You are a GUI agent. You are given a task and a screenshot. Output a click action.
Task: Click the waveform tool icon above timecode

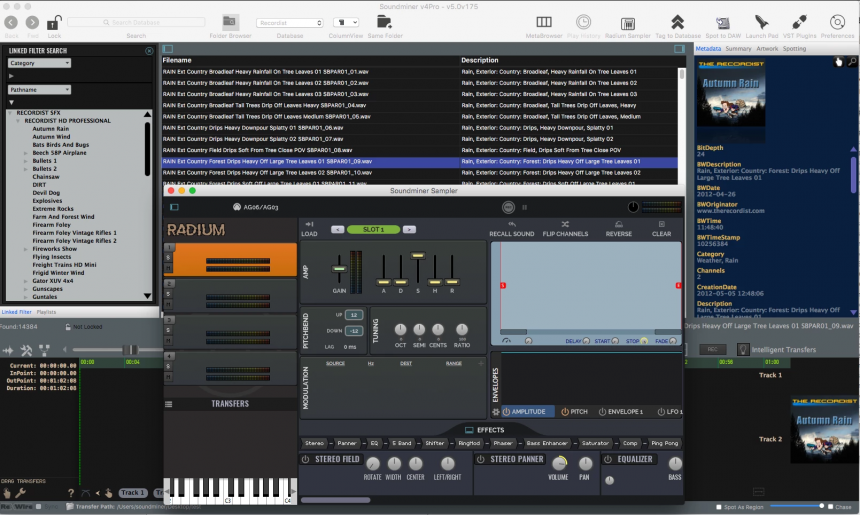click(x=8, y=350)
